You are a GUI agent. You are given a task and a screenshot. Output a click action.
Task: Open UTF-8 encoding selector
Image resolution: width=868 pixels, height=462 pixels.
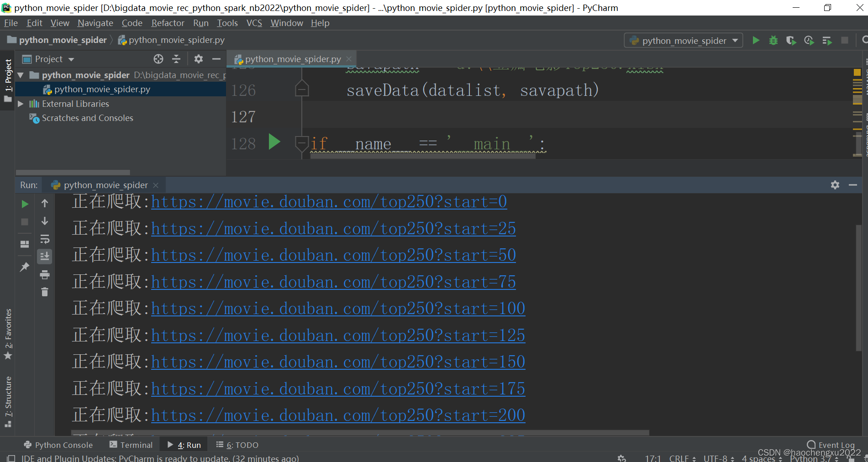click(x=719, y=458)
